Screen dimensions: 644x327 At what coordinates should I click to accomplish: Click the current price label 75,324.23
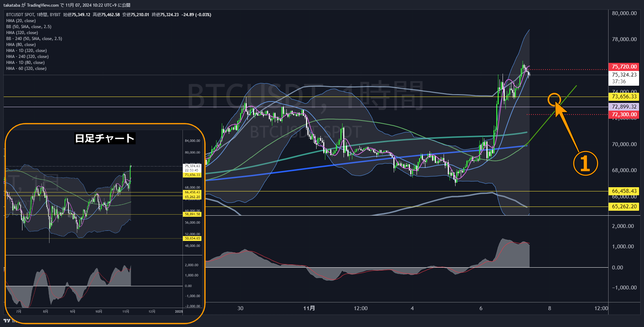[624, 75]
